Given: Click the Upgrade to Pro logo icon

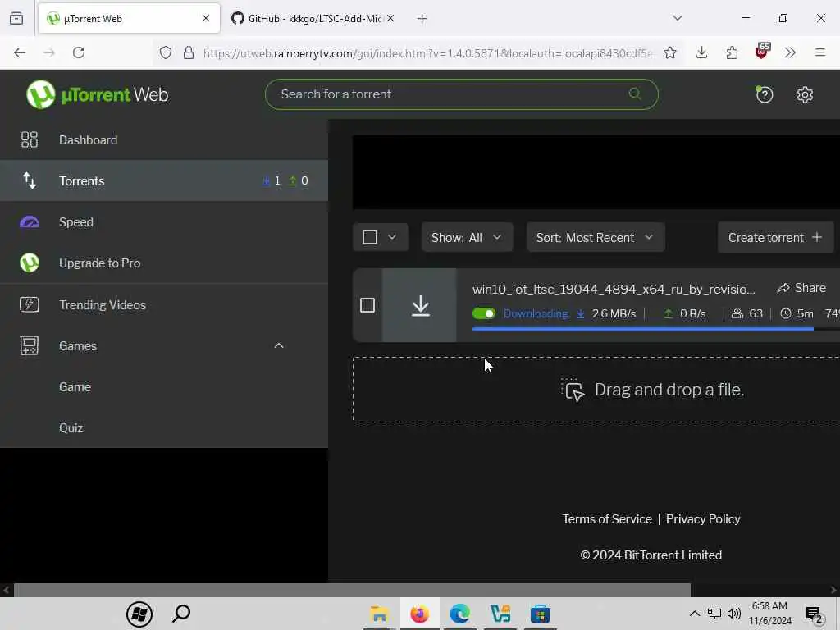Looking at the screenshot, I should (30, 263).
